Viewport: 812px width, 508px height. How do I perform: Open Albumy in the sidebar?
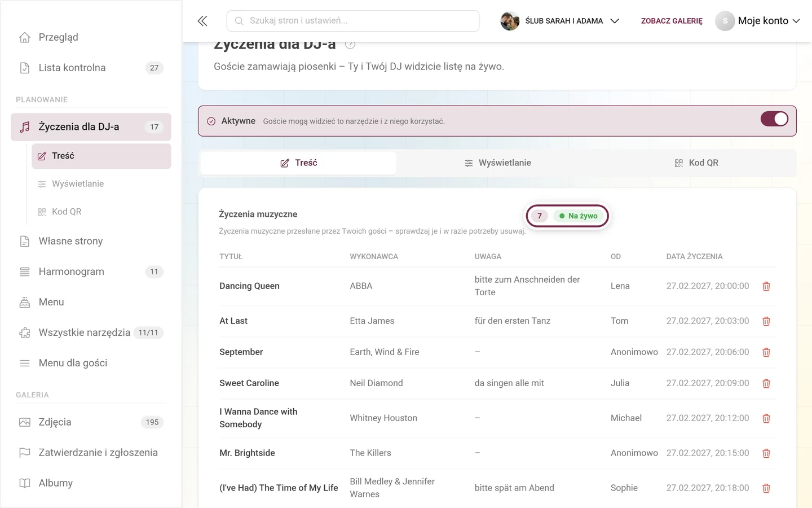91,483
